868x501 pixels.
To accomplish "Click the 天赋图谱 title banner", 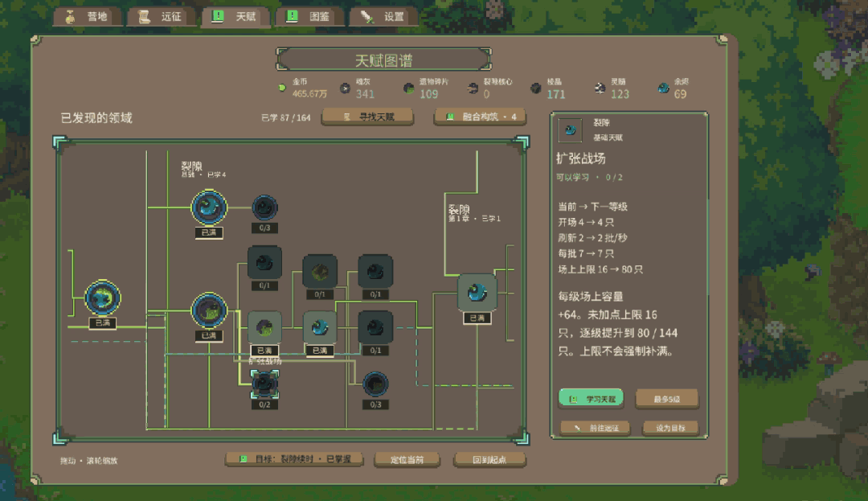I will 383,60.
